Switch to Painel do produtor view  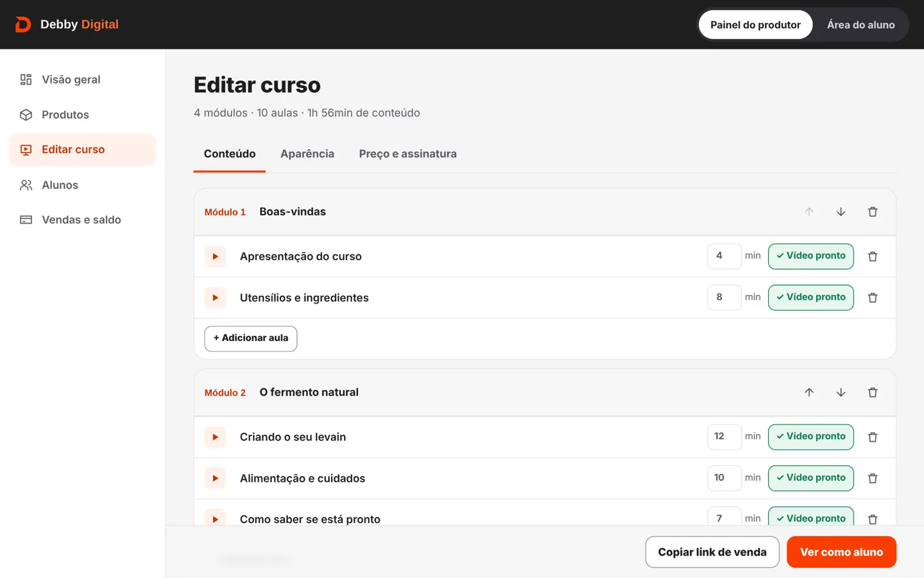[755, 25]
